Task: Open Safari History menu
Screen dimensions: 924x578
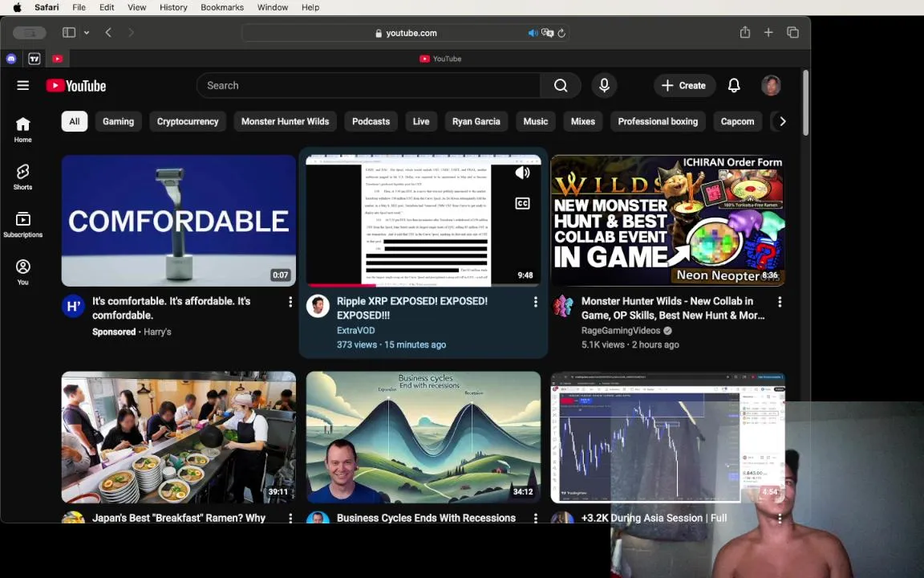Action: [x=173, y=7]
